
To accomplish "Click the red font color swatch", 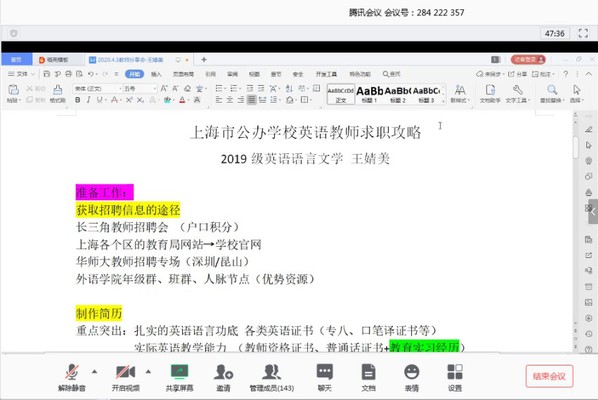I will [182, 100].
